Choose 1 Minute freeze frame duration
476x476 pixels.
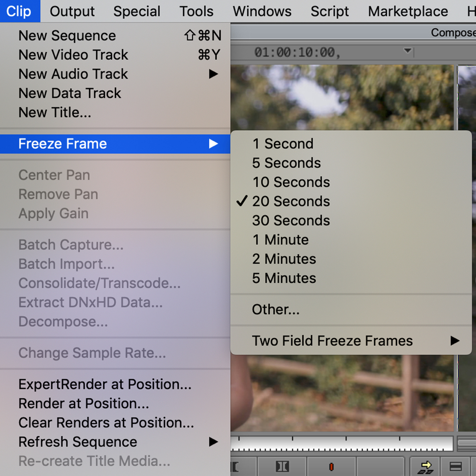pos(280,240)
